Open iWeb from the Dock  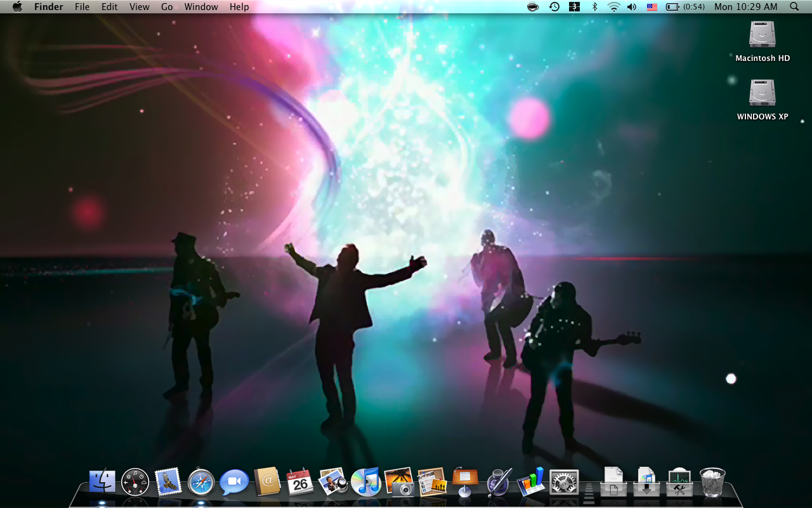coord(432,482)
